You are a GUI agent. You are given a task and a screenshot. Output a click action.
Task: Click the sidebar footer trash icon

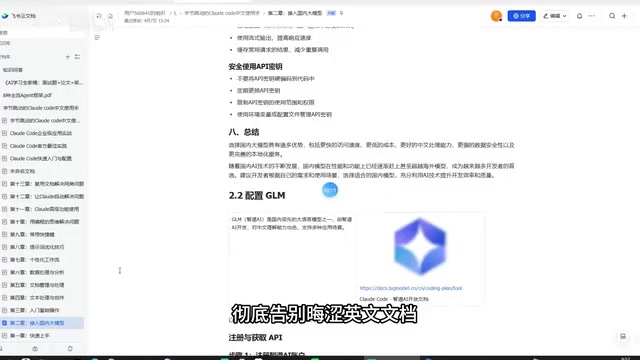[x=70, y=349]
